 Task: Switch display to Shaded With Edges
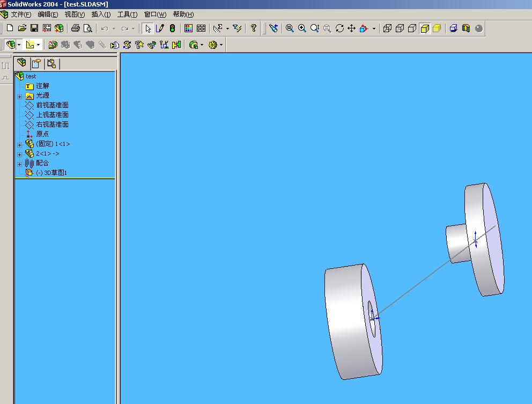(424, 28)
